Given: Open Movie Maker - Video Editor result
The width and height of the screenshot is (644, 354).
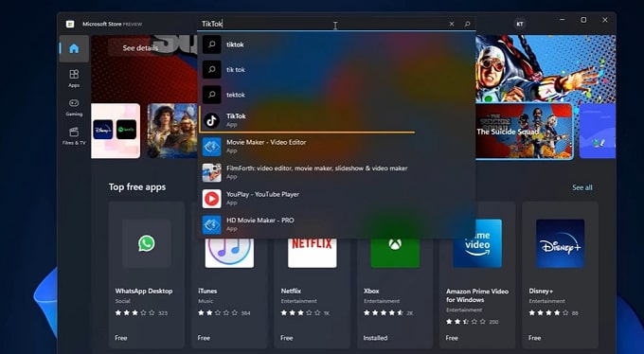Looking at the screenshot, I should [x=337, y=146].
